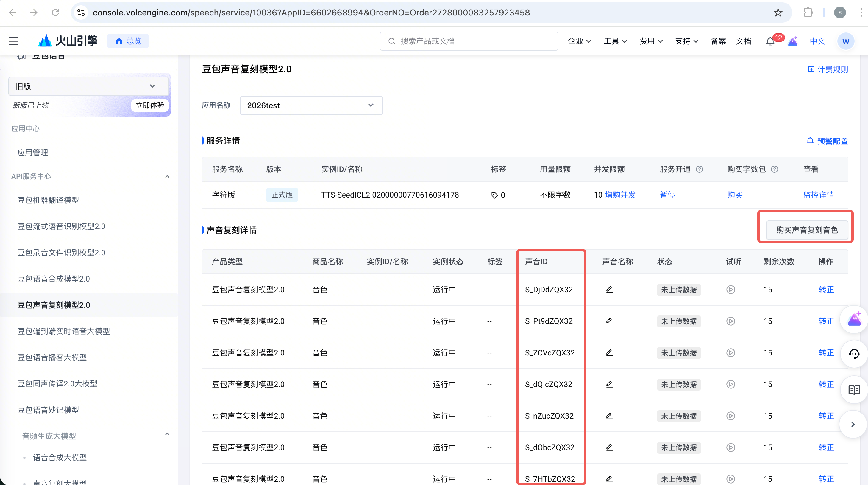Play the preview for voice S_DjDdZQX32
Image resolution: width=868 pixels, height=485 pixels.
coord(730,290)
